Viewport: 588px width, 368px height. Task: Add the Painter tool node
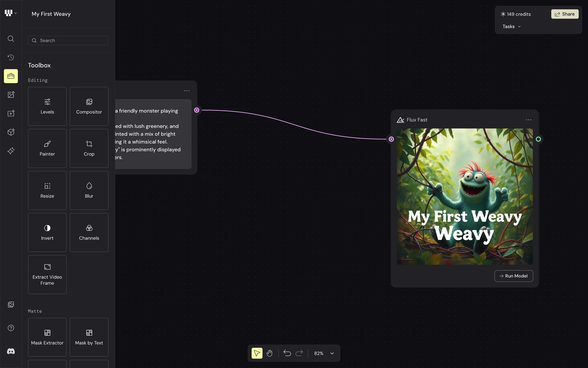coord(47,148)
